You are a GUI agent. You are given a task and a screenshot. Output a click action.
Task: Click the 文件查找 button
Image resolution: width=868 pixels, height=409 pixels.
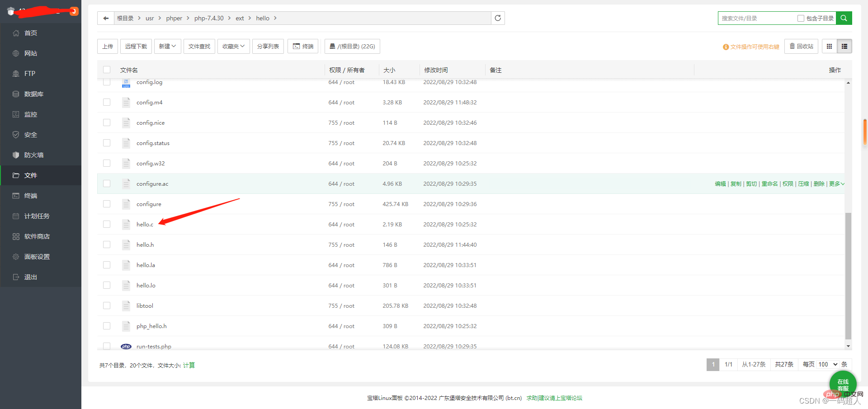click(x=199, y=46)
